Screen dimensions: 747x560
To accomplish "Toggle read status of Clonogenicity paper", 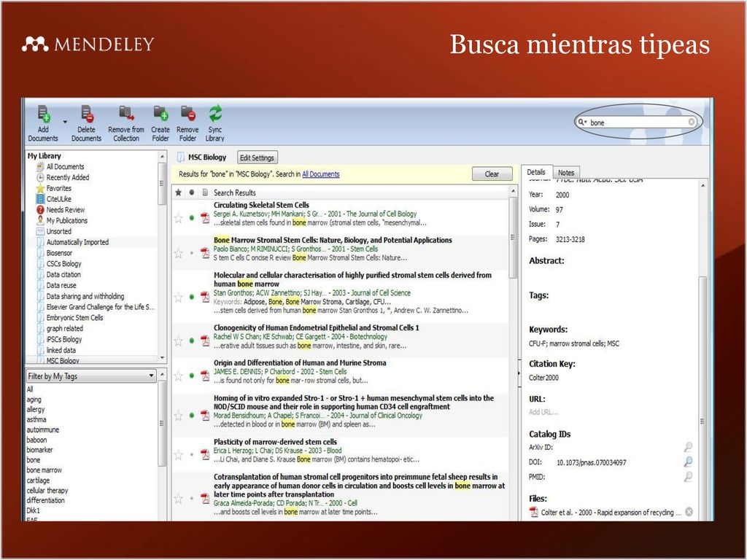I will click(x=192, y=341).
